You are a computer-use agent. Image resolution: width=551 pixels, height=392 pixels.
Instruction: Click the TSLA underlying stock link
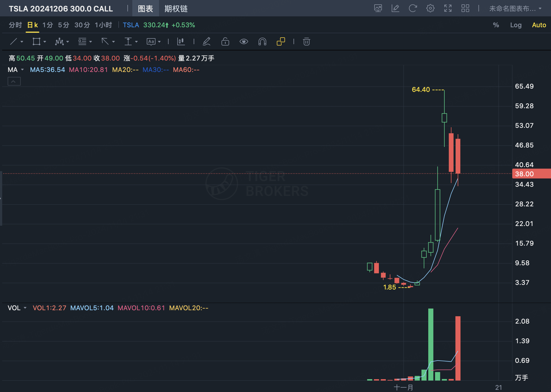(x=131, y=25)
